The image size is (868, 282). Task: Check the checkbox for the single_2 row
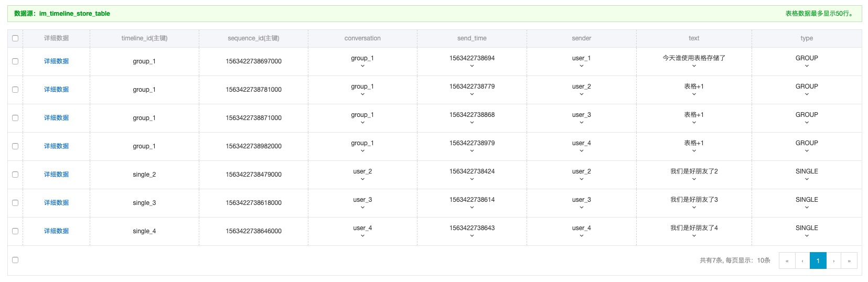[x=15, y=175]
